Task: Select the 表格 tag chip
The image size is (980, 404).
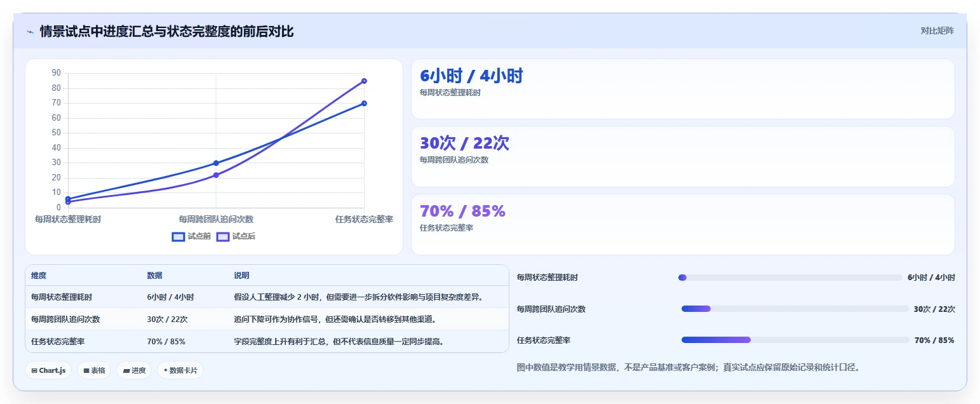Action: pos(94,370)
